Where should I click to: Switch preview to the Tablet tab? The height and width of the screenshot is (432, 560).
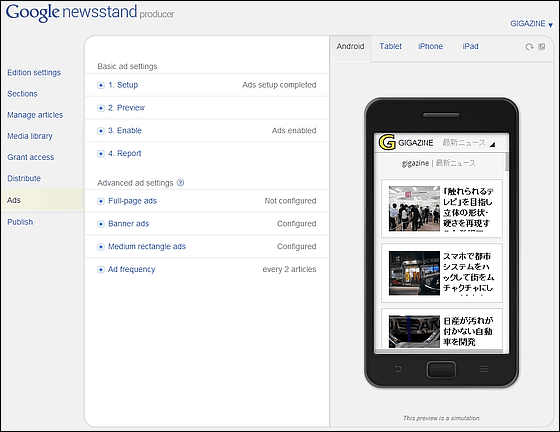click(x=390, y=46)
